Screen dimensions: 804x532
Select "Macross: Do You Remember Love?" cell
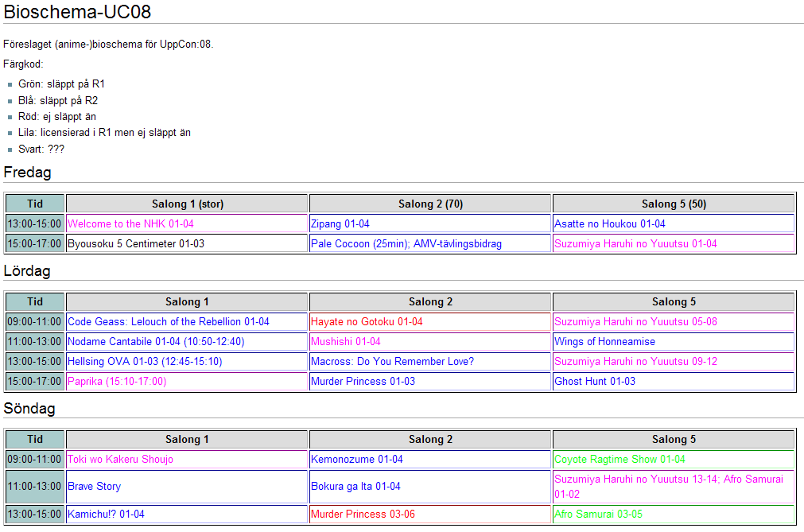(x=430, y=361)
